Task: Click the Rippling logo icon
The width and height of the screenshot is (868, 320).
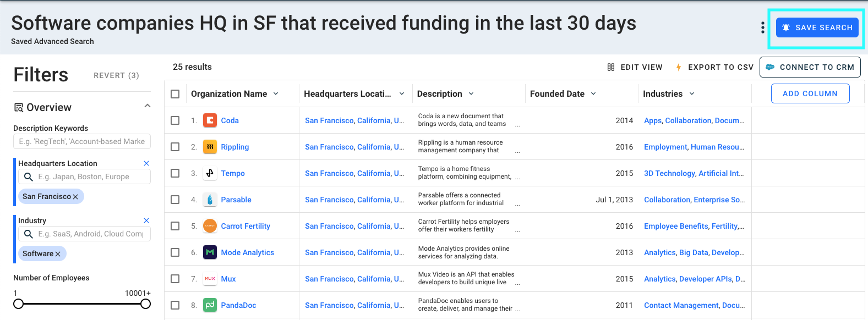Action: pos(210,147)
